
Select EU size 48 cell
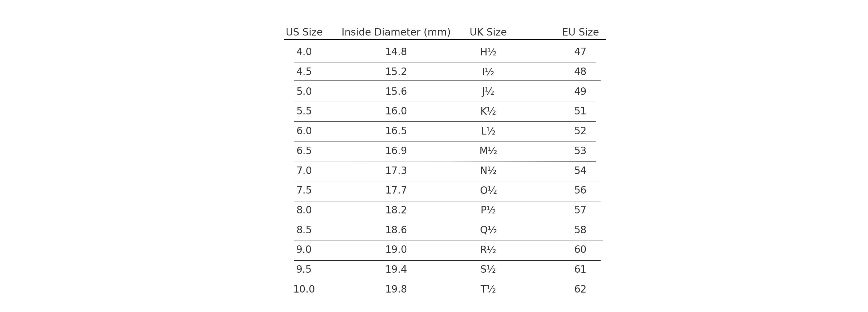click(580, 72)
